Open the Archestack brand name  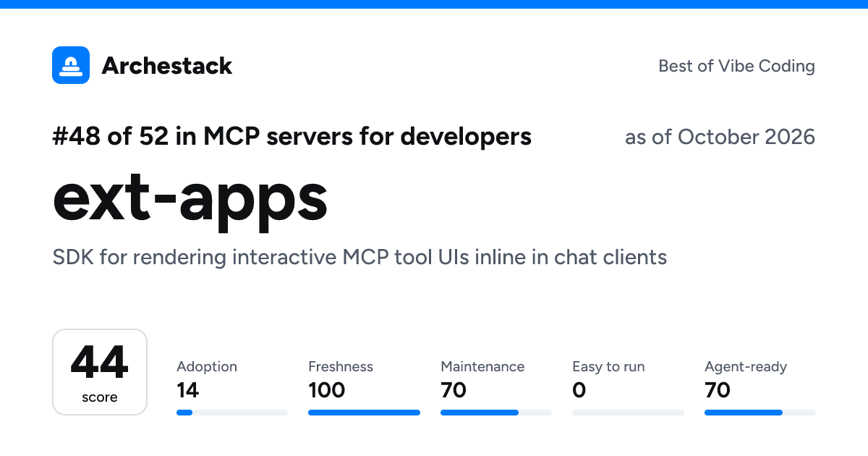[167, 66]
